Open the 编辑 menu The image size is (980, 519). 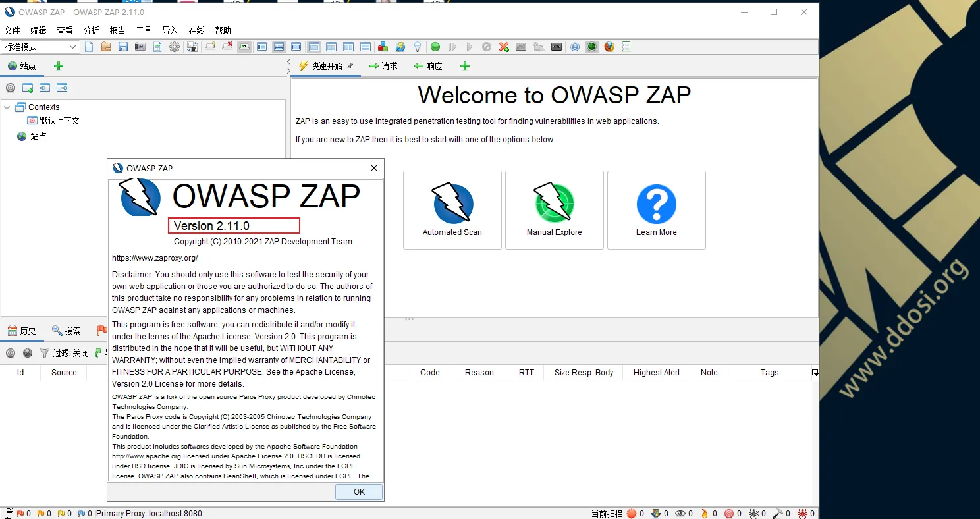pyautogui.click(x=39, y=30)
